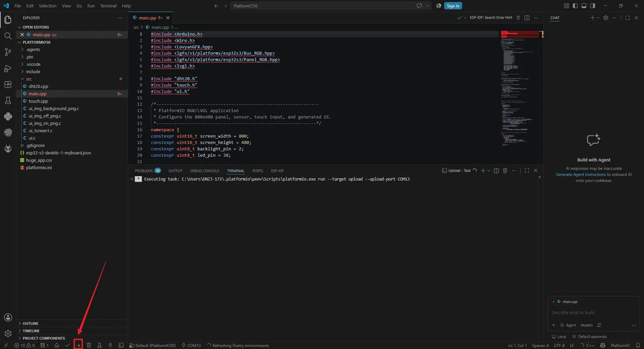Open the Extensions view

[8, 84]
